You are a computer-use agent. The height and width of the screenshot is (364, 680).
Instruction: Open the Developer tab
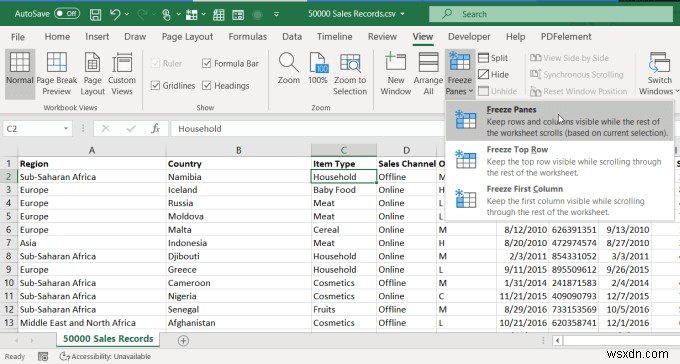469,37
